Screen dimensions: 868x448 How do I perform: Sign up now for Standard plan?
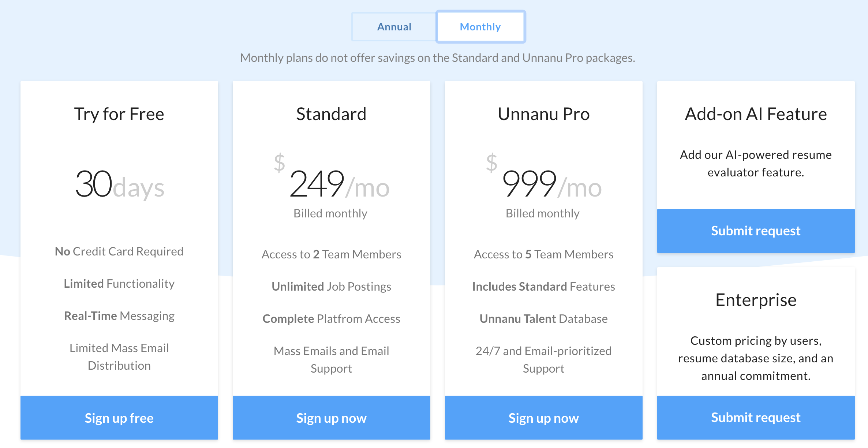(x=332, y=418)
